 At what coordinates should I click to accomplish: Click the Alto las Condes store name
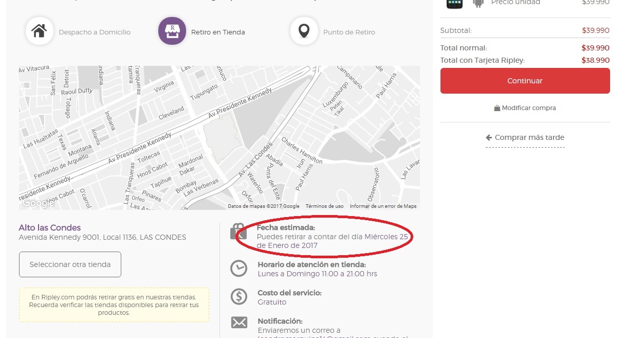(x=50, y=227)
